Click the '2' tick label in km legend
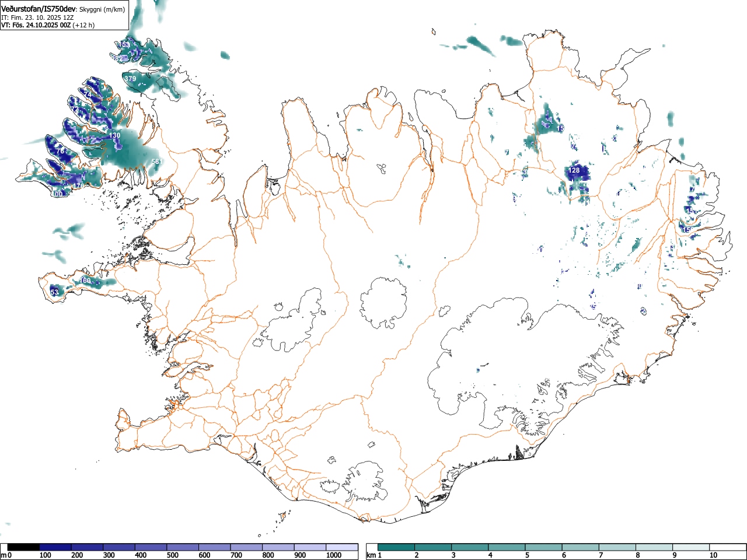 pos(416,555)
